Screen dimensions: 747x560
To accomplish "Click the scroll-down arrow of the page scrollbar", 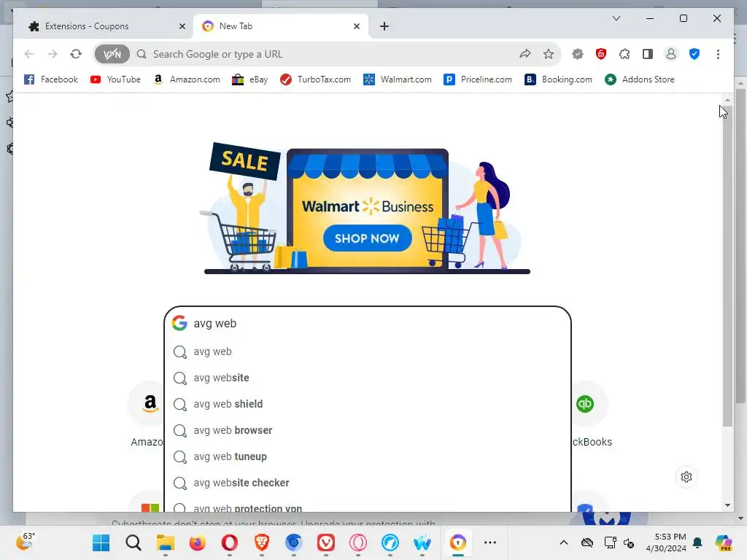I will pos(727,505).
